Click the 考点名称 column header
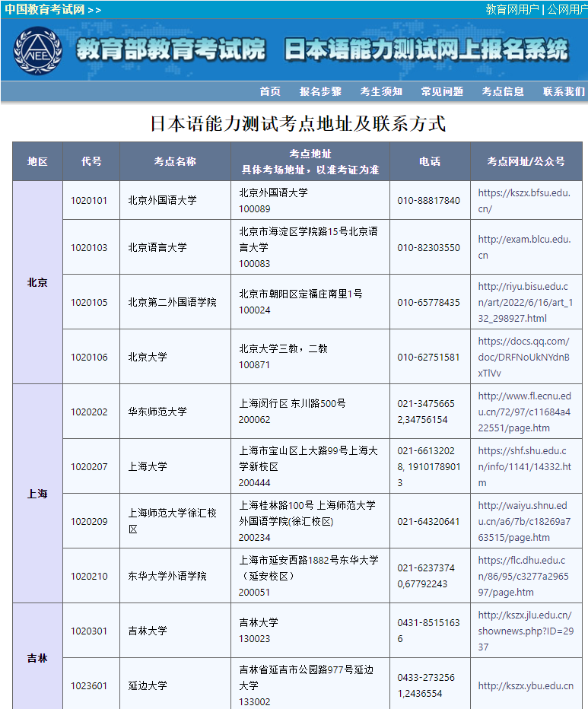 pyautogui.click(x=175, y=161)
